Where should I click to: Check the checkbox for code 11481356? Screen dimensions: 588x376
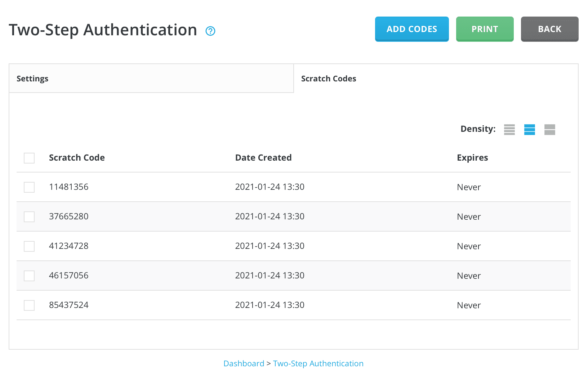click(29, 187)
